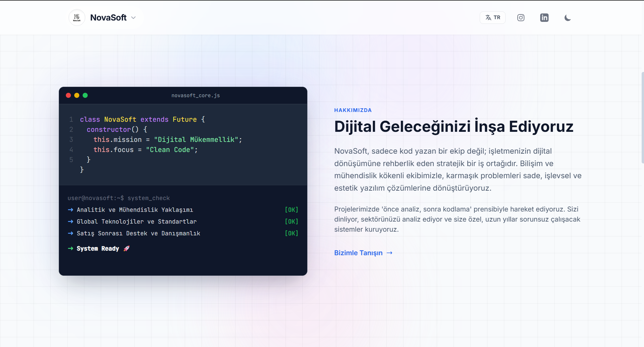Image resolution: width=644 pixels, height=347 pixels.
Task: Expand the chevron next to NovaSoft
Action: 133,18
